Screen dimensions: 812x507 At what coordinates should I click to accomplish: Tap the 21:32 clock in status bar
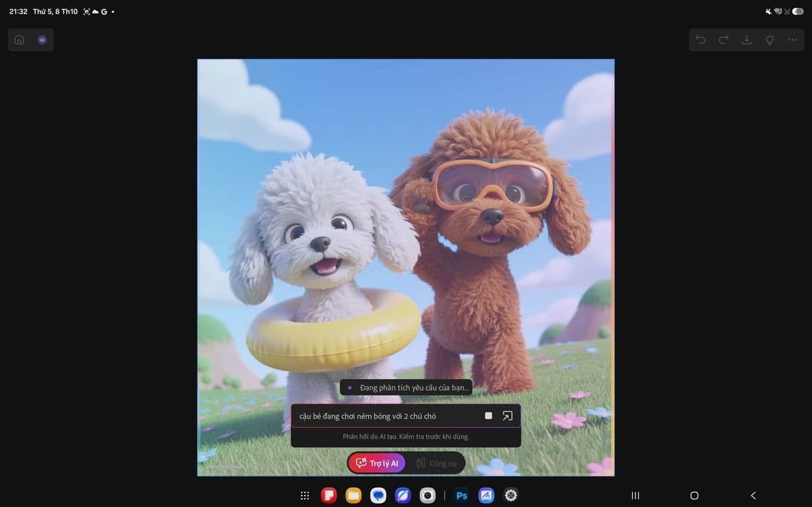coord(18,12)
